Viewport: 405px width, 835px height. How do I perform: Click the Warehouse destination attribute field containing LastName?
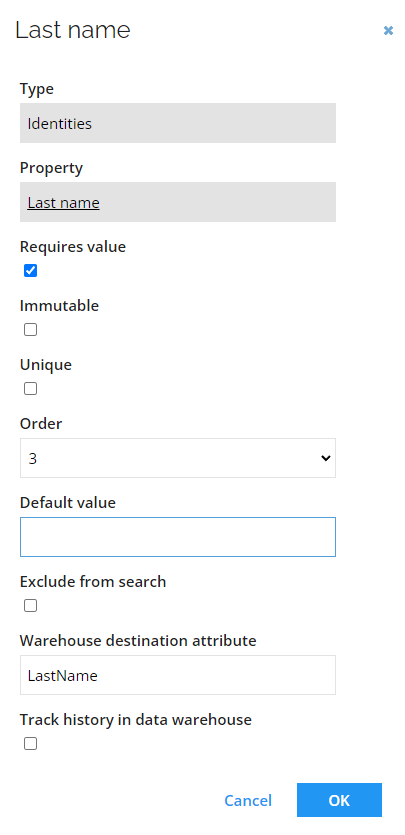[178, 675]
